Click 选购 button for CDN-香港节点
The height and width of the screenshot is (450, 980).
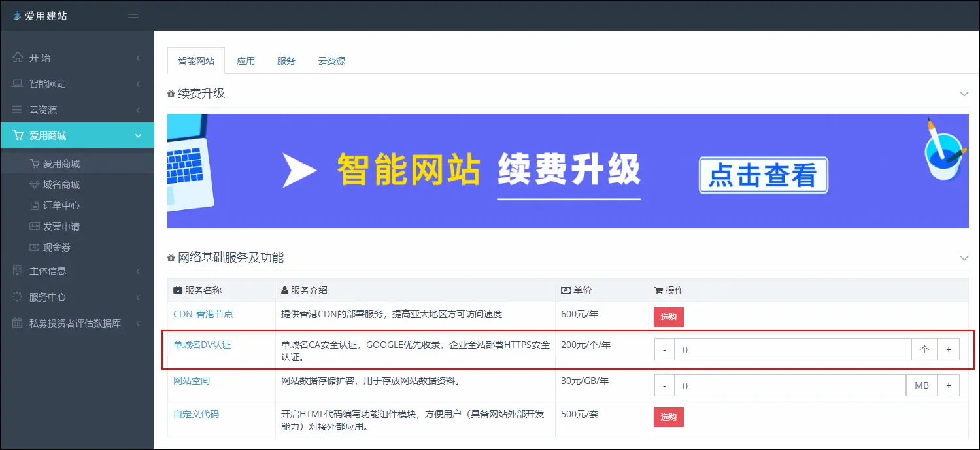pos(668,317)
